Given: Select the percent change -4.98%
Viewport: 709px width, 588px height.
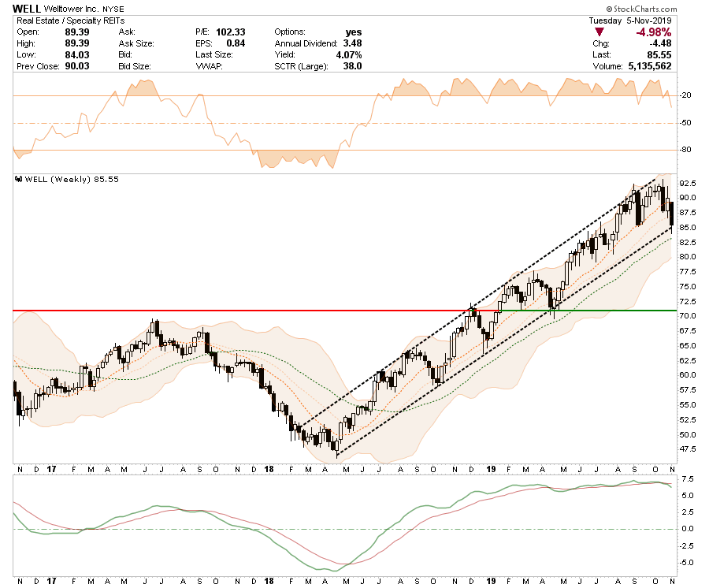Looking at the screenshot, I should coord(653,32).
